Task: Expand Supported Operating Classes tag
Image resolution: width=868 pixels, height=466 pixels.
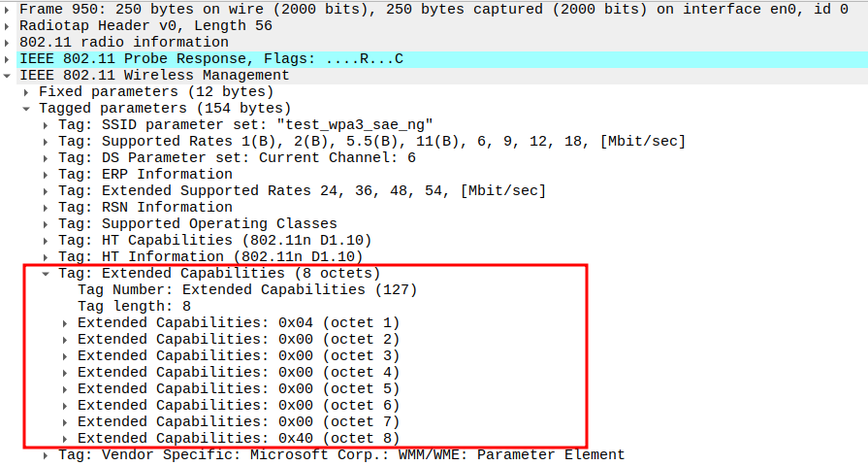Action: click(47, 224)
